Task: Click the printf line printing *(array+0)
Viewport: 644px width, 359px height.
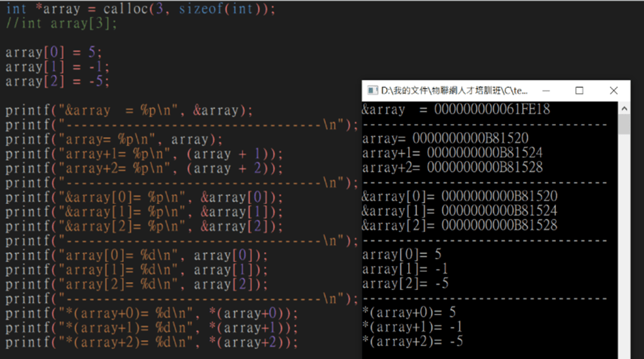Action: (x=152, y=313)
